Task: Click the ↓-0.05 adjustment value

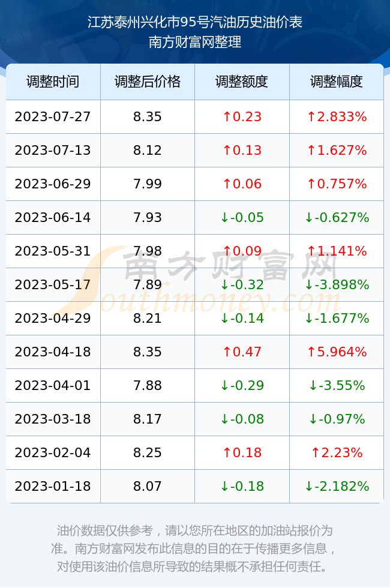Action: pos(242,217)
